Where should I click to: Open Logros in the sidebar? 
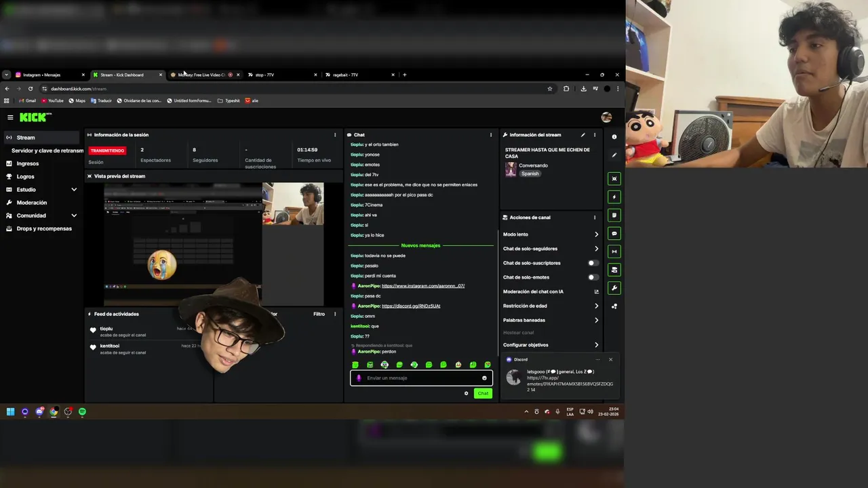25,177
